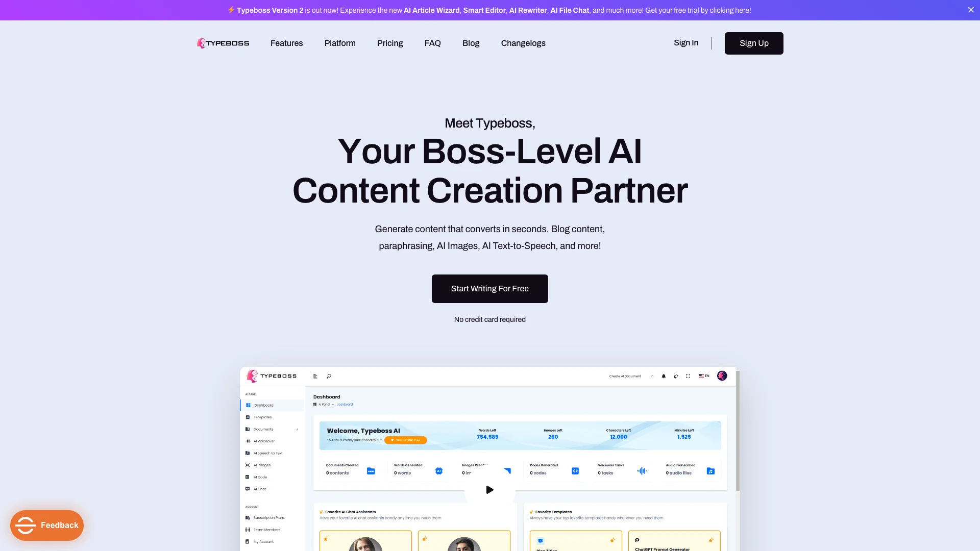This screenshot has width=980, height=551.
Task: Expand the Features navigation dropdown
Action: point(286,42)
